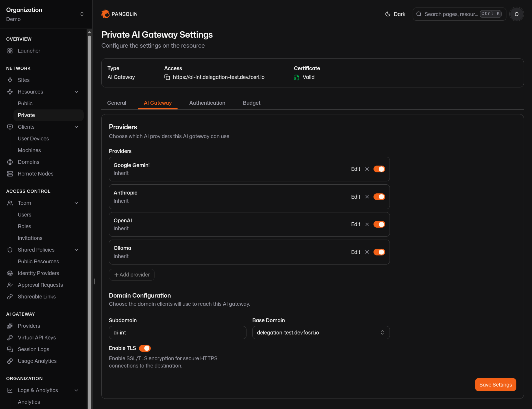Click Edit for OpenAI
Image resolution: width=532 pixels, height=409 pixels.
pyautogui.click(x=355, y=224)
